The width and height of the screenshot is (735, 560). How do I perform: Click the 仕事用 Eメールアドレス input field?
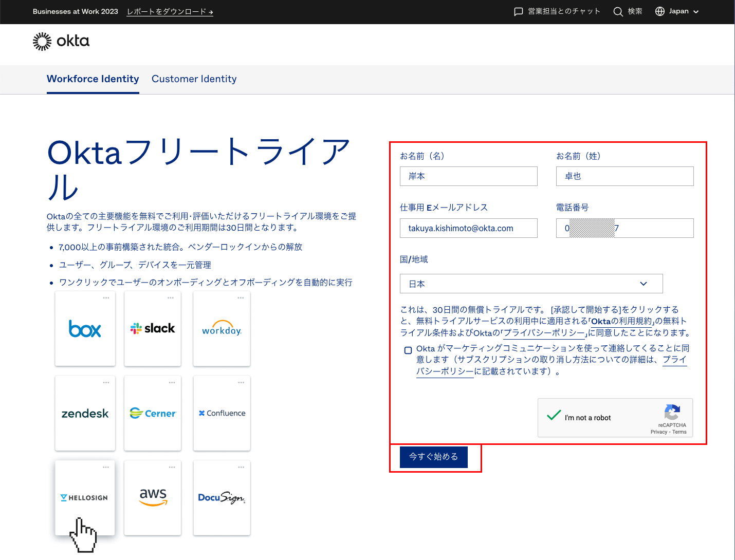468,228
